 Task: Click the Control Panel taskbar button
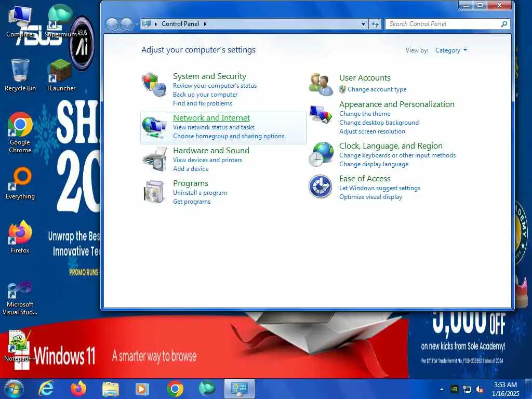click(239, 389)
